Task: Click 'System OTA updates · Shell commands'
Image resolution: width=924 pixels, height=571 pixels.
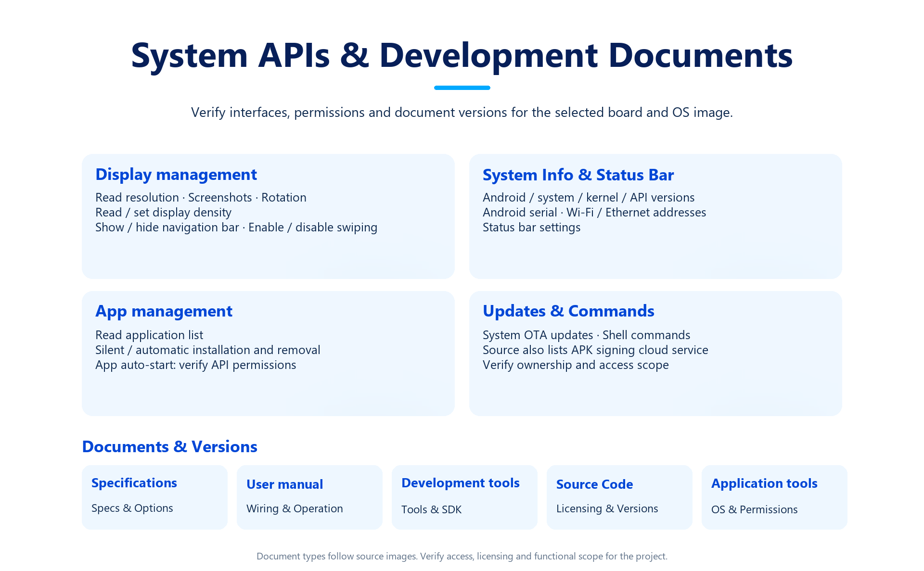Action: pos(586,335)
